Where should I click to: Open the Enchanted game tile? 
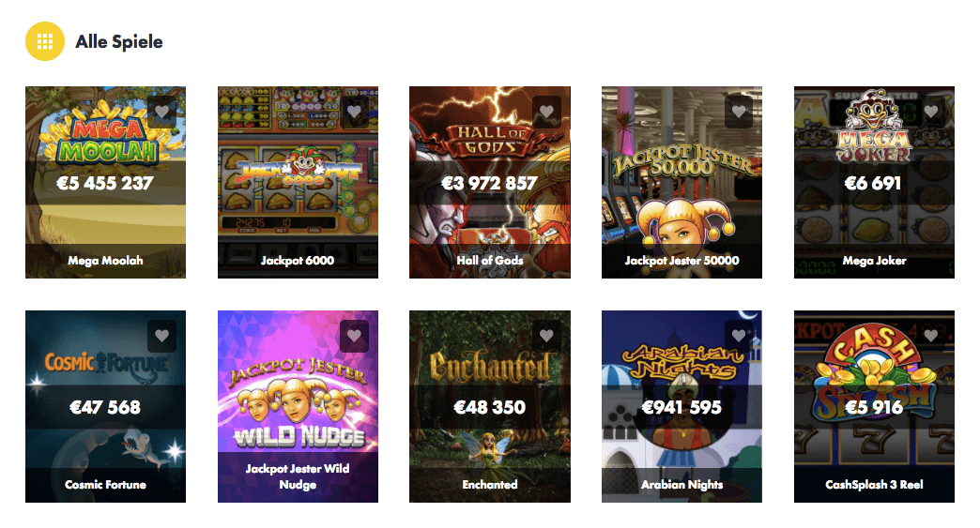tap(490, 406)
